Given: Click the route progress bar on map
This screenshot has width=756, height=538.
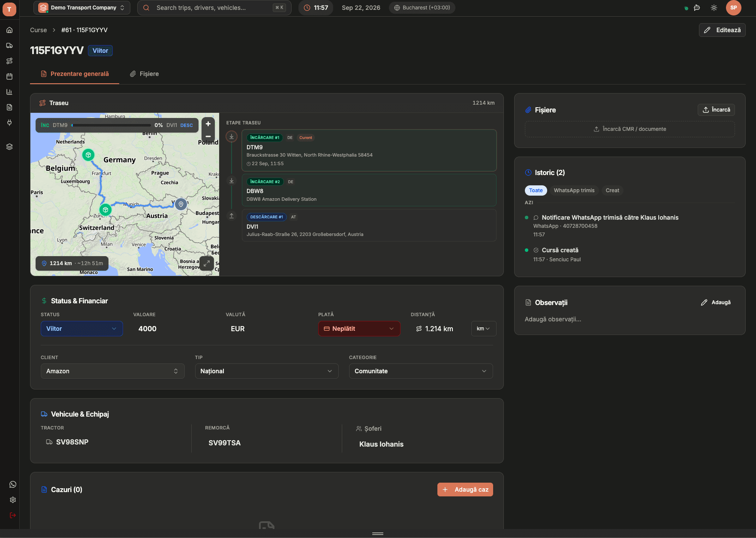Looking at the screenshot, I should click(111, 125).
